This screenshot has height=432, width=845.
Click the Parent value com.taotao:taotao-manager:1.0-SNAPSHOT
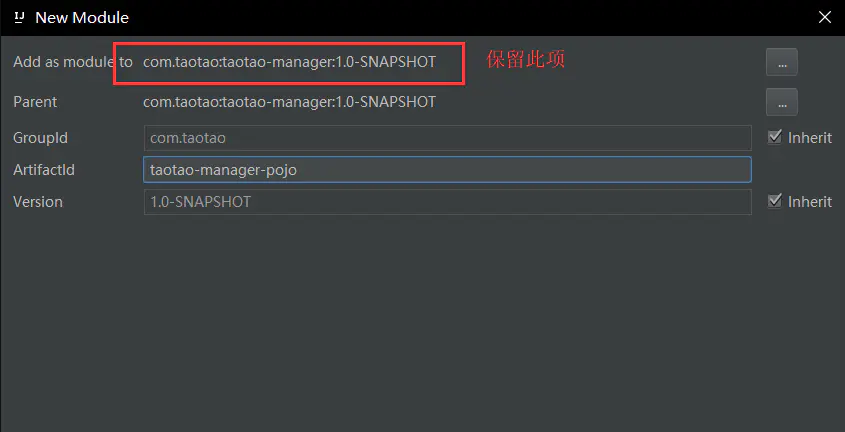(x=289, y=102)
